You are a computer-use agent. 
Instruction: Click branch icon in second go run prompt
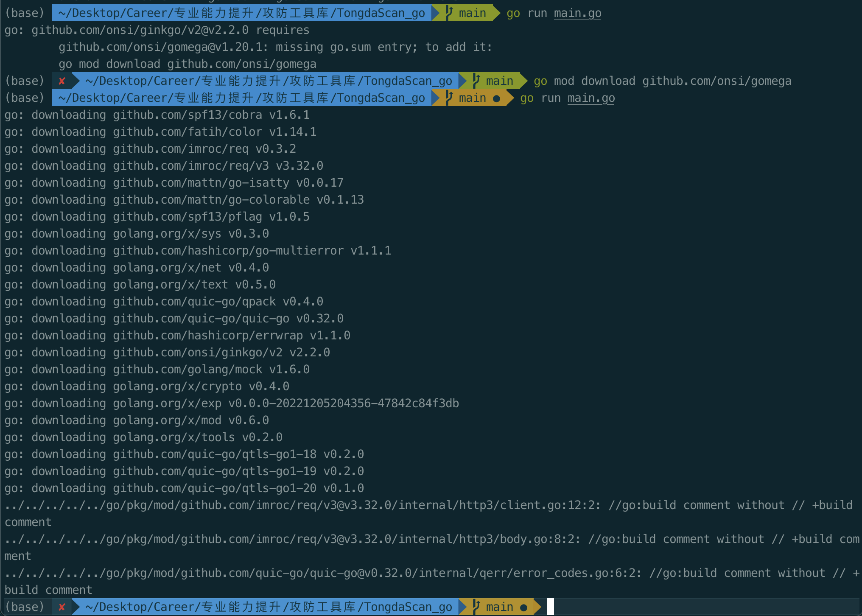click(x=449, y=98)
